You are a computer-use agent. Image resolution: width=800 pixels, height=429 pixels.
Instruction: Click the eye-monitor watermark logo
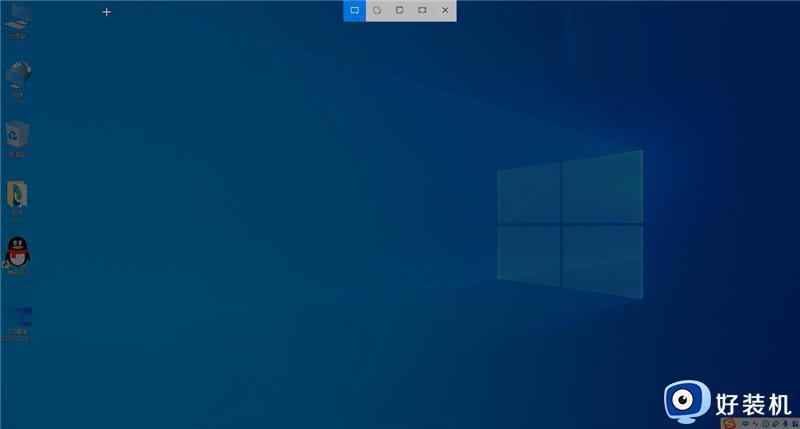point(687,399)
